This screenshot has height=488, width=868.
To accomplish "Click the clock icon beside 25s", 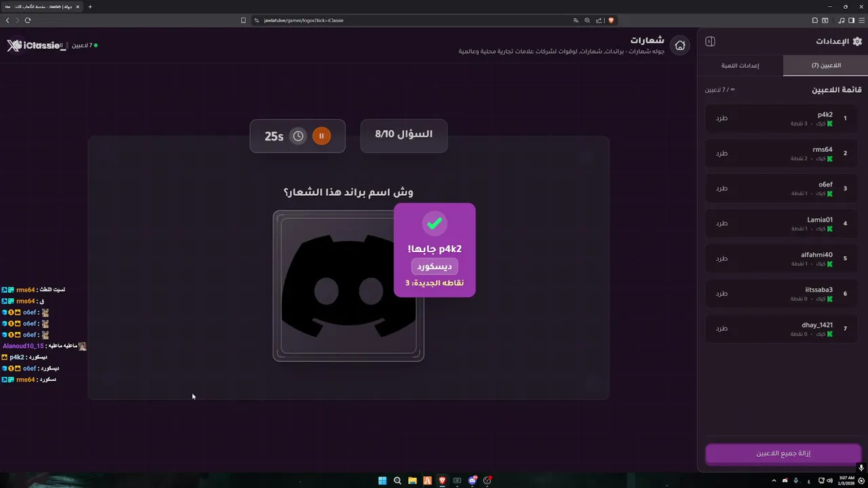I will pyautogui.click(x=298, y=136).
